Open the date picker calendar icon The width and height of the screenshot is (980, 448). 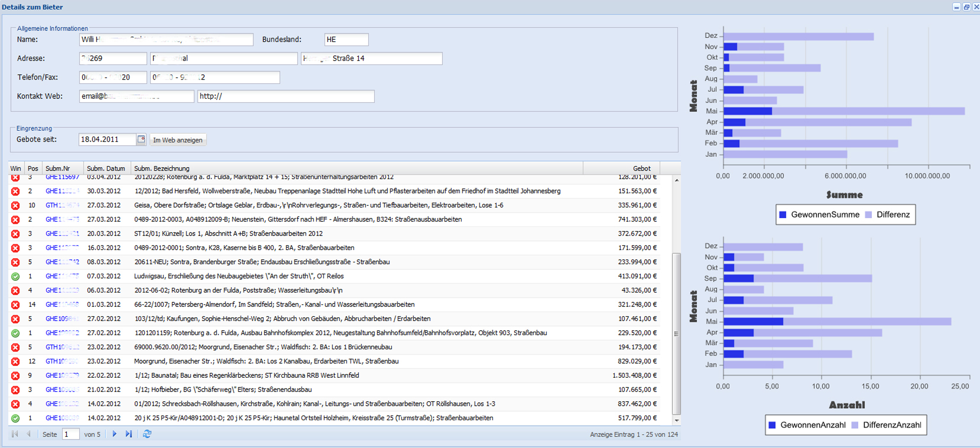(x=141, y=139)
